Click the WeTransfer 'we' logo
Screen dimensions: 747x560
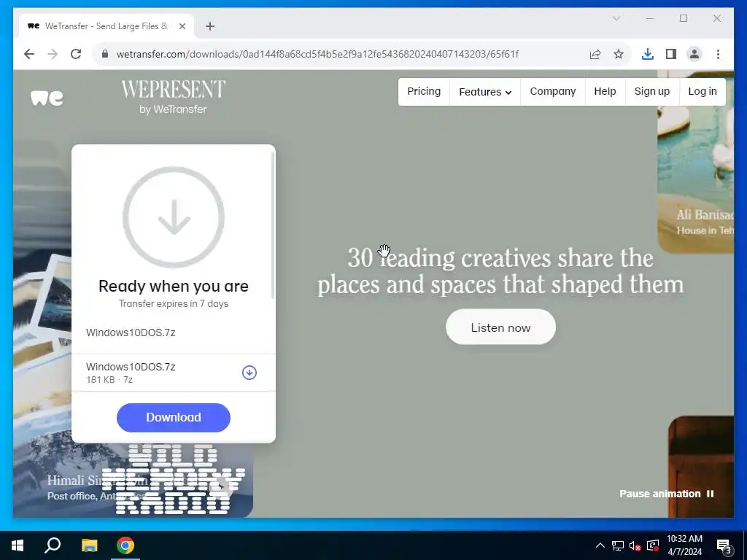pyautogui.click(x=47, y=98)
